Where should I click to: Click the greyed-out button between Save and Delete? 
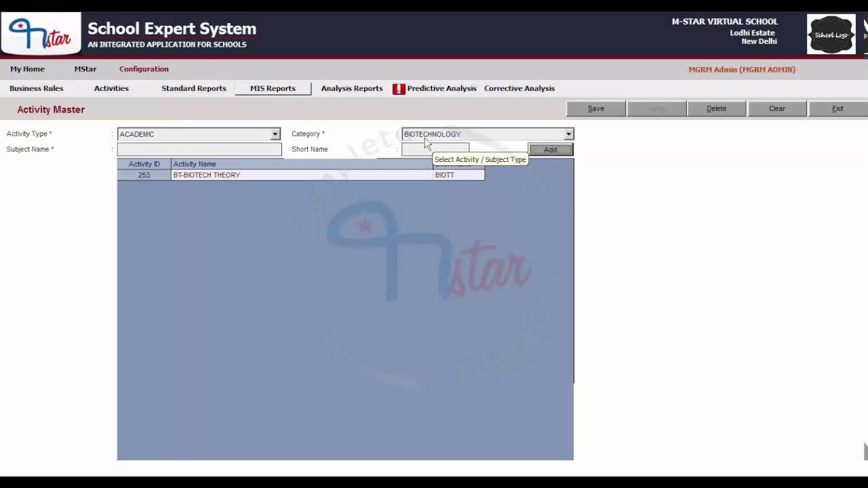point(656,108)
